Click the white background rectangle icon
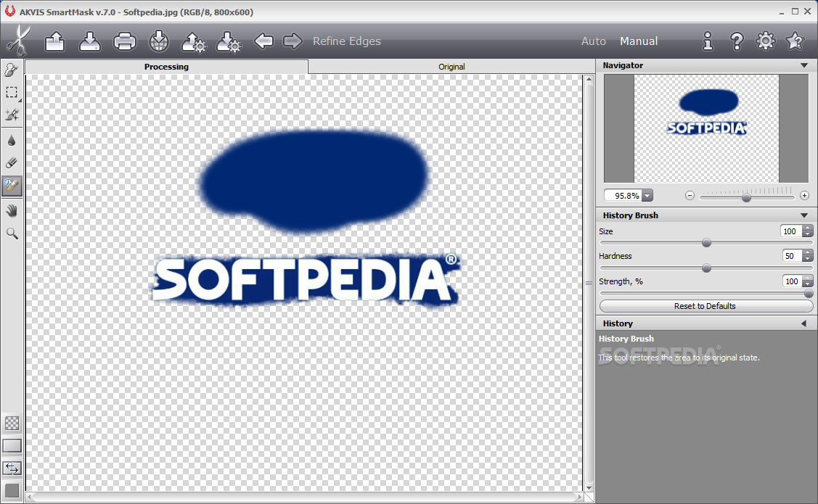 click(x=12, y=446)
